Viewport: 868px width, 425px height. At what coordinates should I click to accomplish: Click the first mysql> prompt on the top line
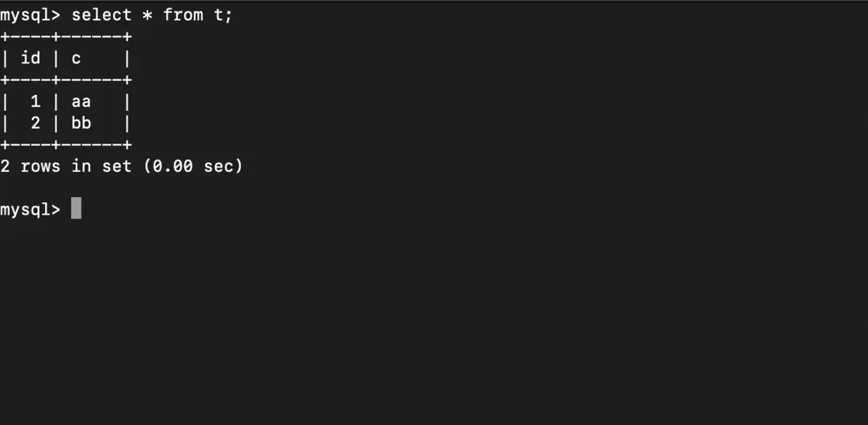pyautogui.click(x=30, y=15)
